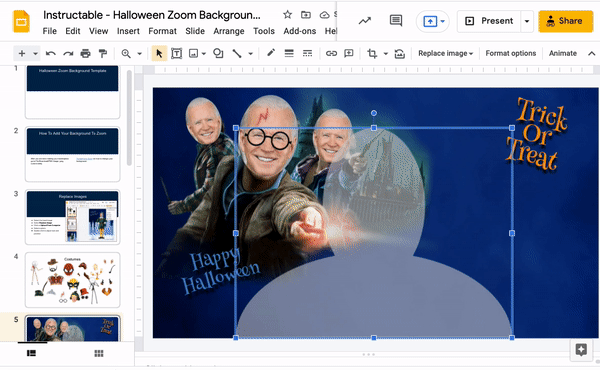Change border color with the pencil icon

coord(271,53)
